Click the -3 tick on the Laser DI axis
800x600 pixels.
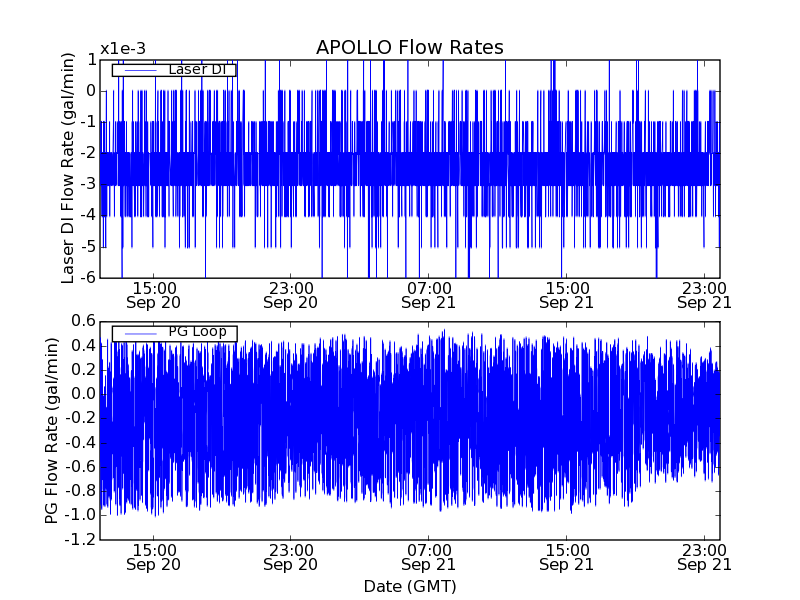pos(88,185)
